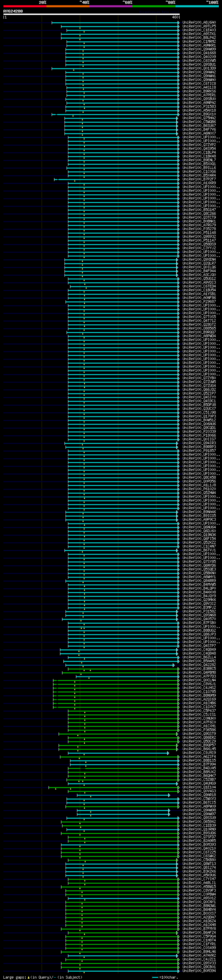Select hit label UniRef100_C6TIC8
This screenshot has width=222, height=980.
click(199, 84)
